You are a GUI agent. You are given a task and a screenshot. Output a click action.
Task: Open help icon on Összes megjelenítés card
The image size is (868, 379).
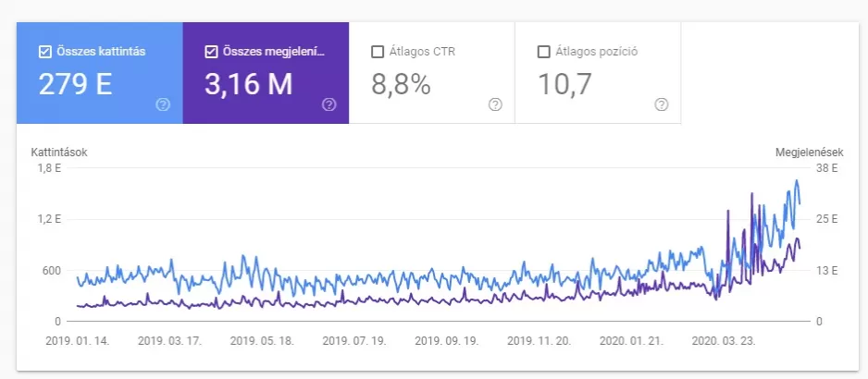[x=329, y=104]
